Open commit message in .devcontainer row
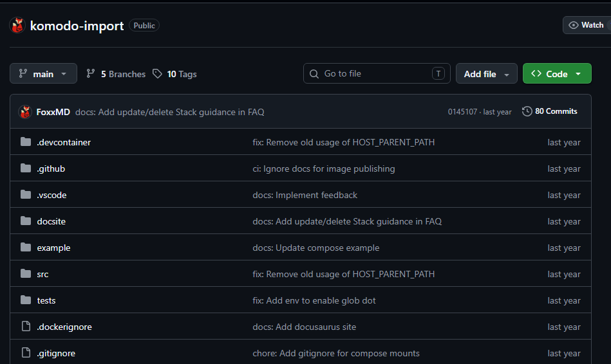Image resolution: width=611 pixels, height=364 pixels. click(343, 143)
